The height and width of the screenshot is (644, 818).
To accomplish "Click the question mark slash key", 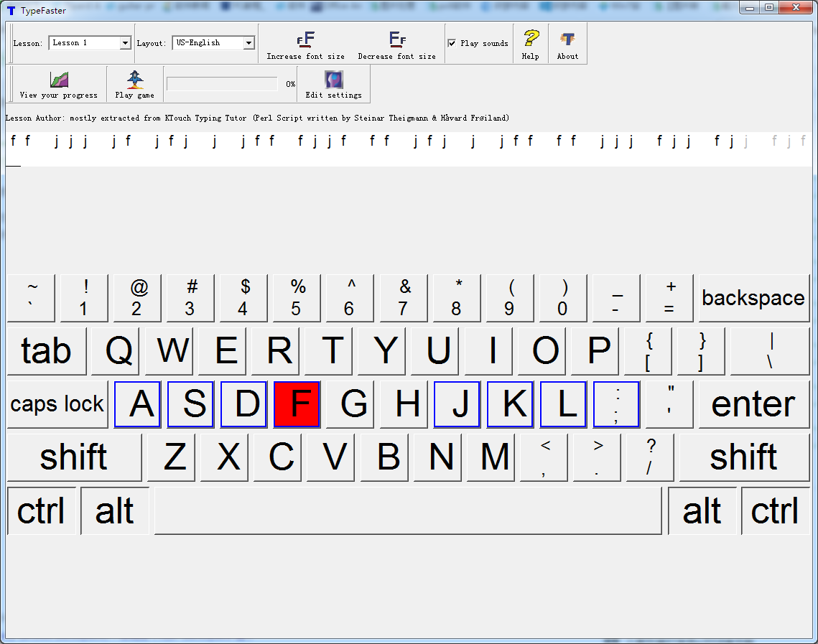I will point(651,457).
